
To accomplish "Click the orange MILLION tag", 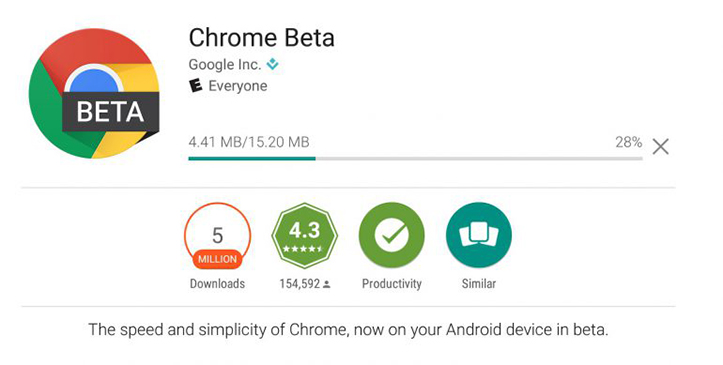I will click(217, 259).
